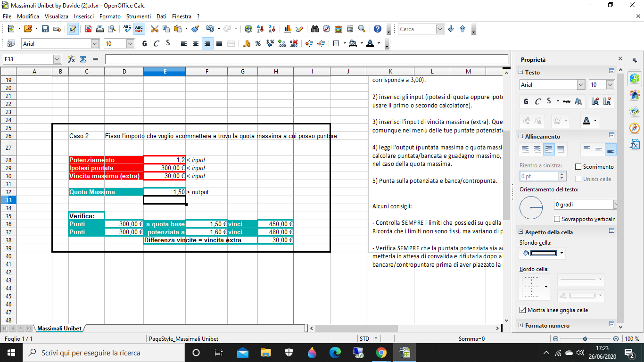Open page preview icon
Viewport: 644px width, 362px height.
[111, 29]
